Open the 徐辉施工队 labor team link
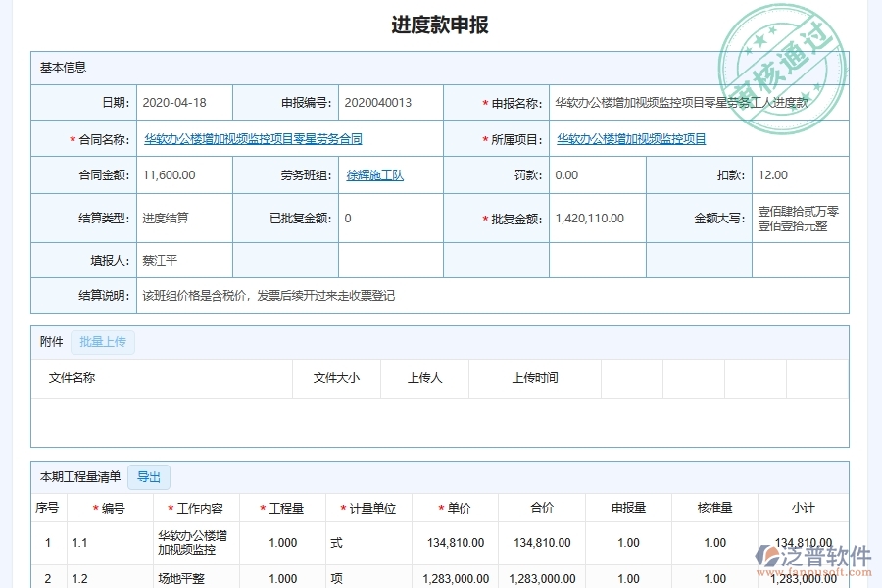The width and height of the screenshot is (882, 588). (x=377, y=173)
